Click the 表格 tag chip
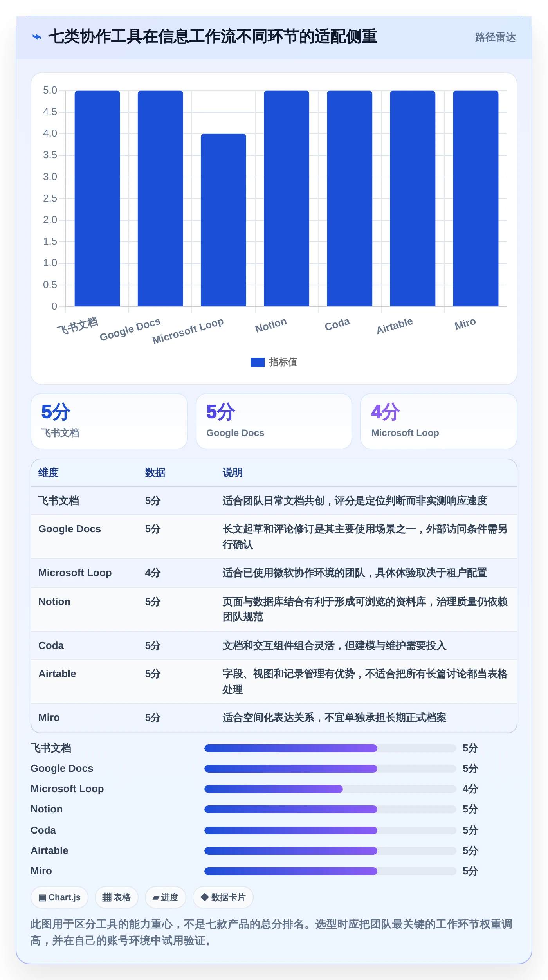The width and height of the screenshot is (548, 980). pyautogui.click(x=117, y=897)
